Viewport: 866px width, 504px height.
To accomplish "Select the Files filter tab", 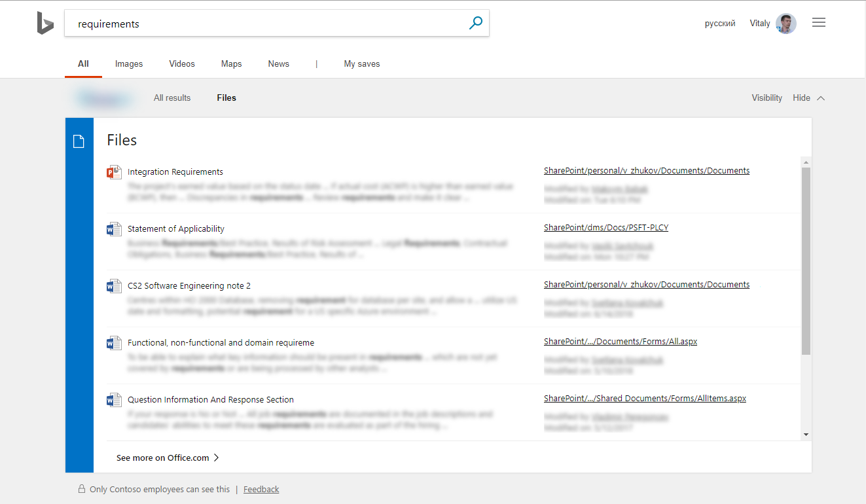I will coord(226,98).
